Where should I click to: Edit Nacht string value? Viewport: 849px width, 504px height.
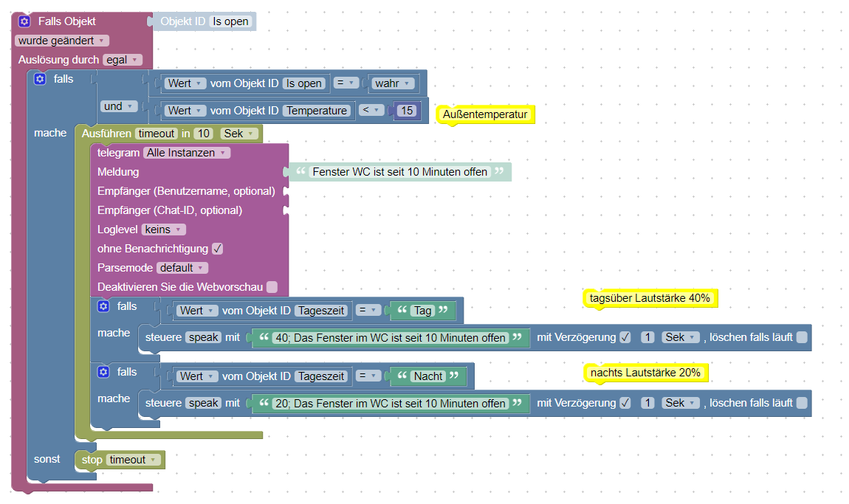point(428,376)
